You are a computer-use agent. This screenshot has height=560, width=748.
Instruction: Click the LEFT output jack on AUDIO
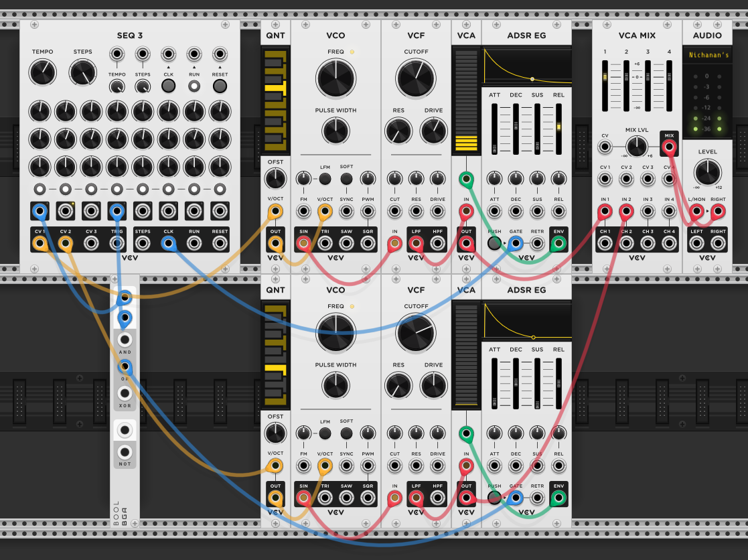click(696, 243)
